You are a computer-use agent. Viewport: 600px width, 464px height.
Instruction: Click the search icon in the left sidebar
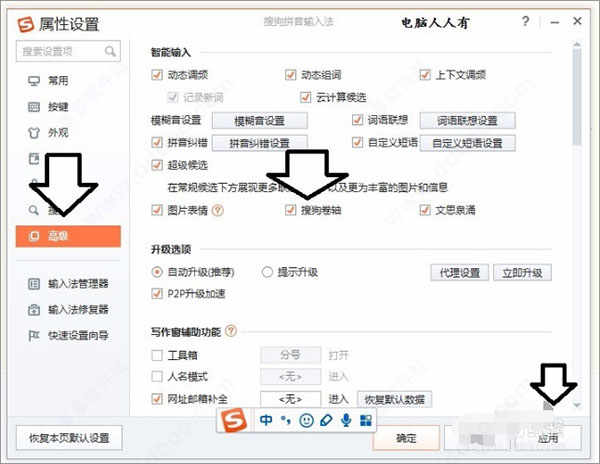[x=34, y=210]
